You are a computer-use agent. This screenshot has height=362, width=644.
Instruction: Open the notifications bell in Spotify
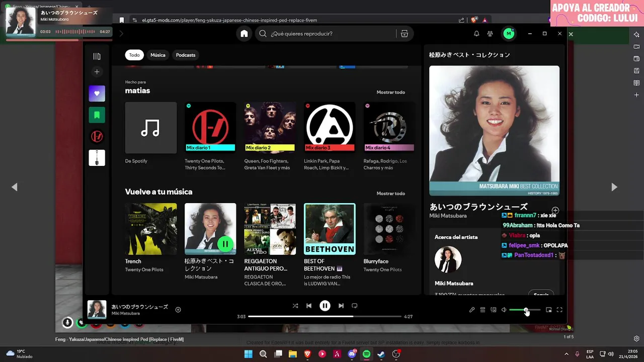(476, 34)
